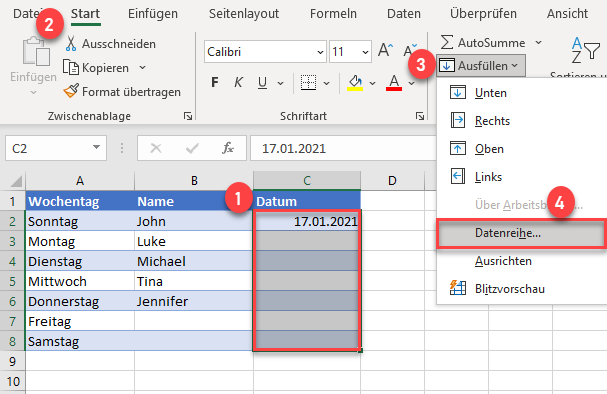Screen dimensions: 607x394
Task: Click the Wochentag header cell
Action: click(x=80, y=201)
